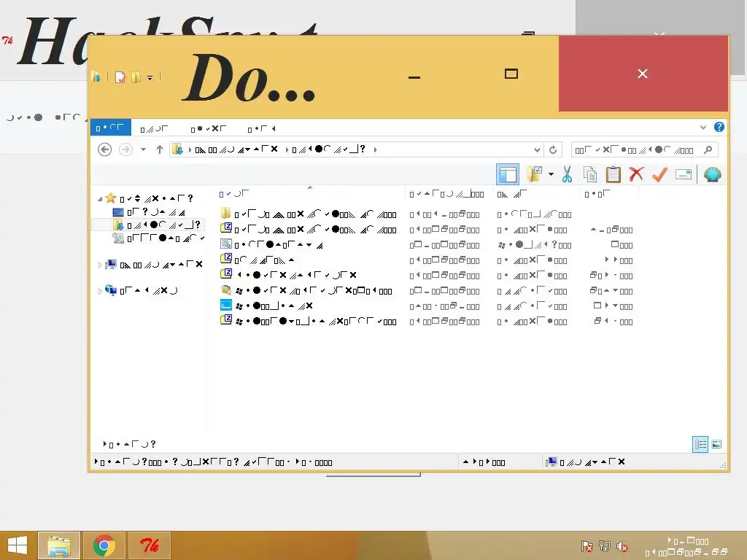The image size is (747, 560).
Task: Refresh the folder with the reload icon
Action: tap(553, 150)
